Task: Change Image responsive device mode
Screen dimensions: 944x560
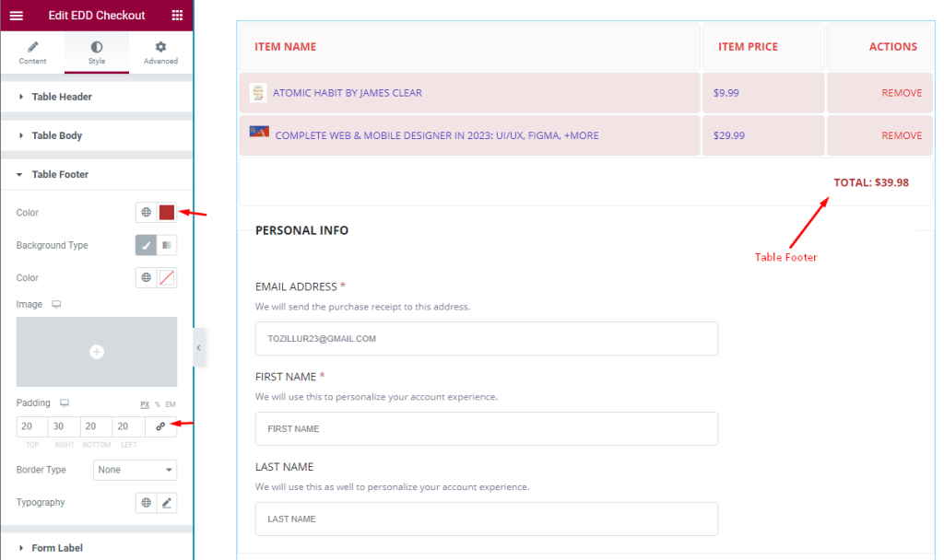Action: point(56,304)
